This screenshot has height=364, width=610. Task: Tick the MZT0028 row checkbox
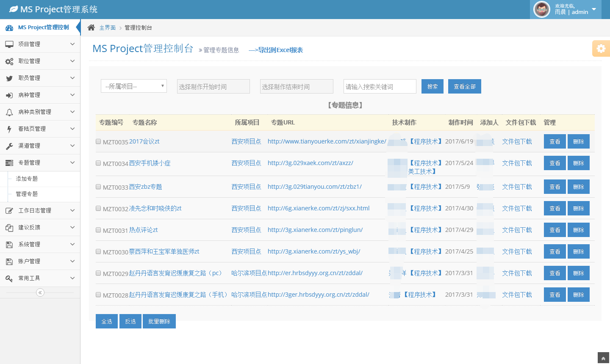click(98, 295)
